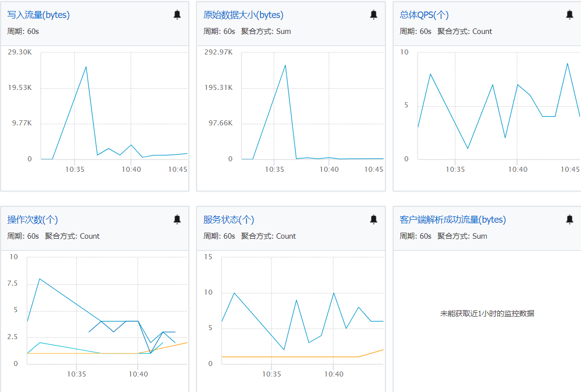Click the 聚合方式: Count text on 总体QPS card
The image size is (581, 392).
tap(464, 31)
